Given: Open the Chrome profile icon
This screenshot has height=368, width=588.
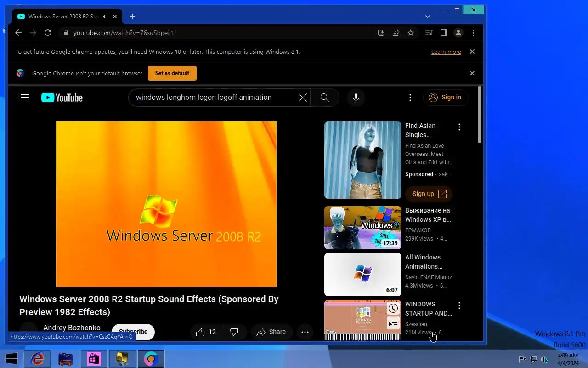Looking at the screenshot, I should 458,33.
